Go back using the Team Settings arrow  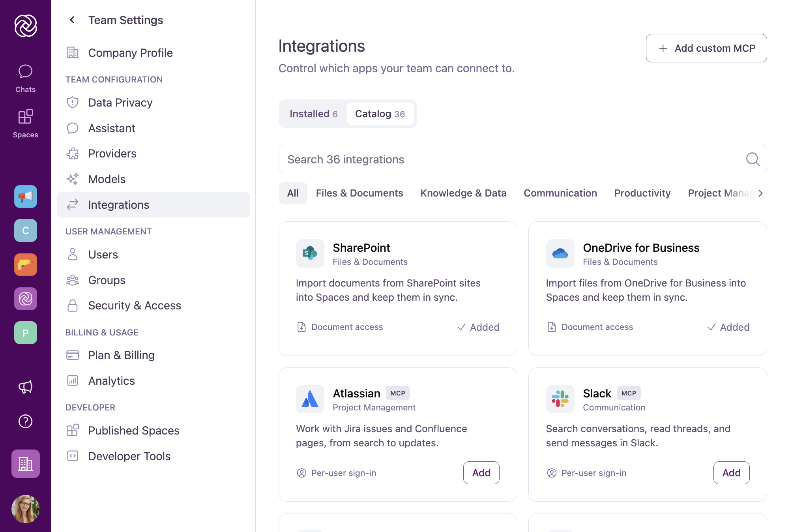72,20
